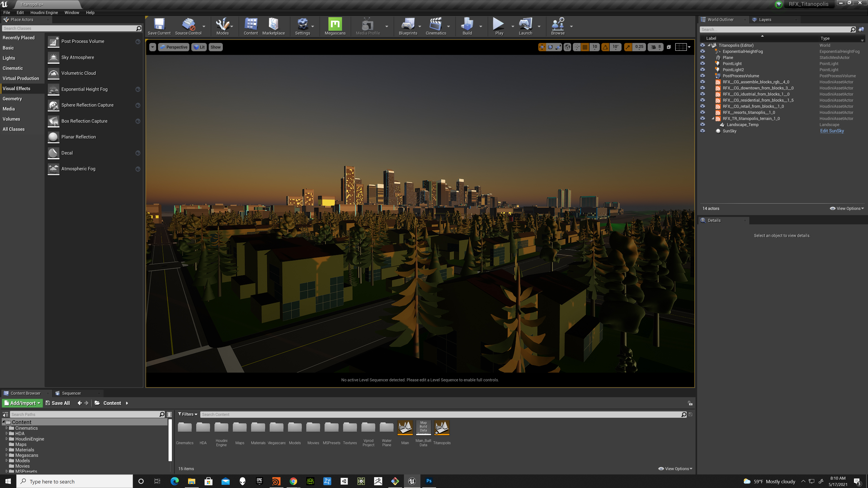Open Play options dropdown arrow
The height and width of the screenshot is (488, 868).
(513, 26)
